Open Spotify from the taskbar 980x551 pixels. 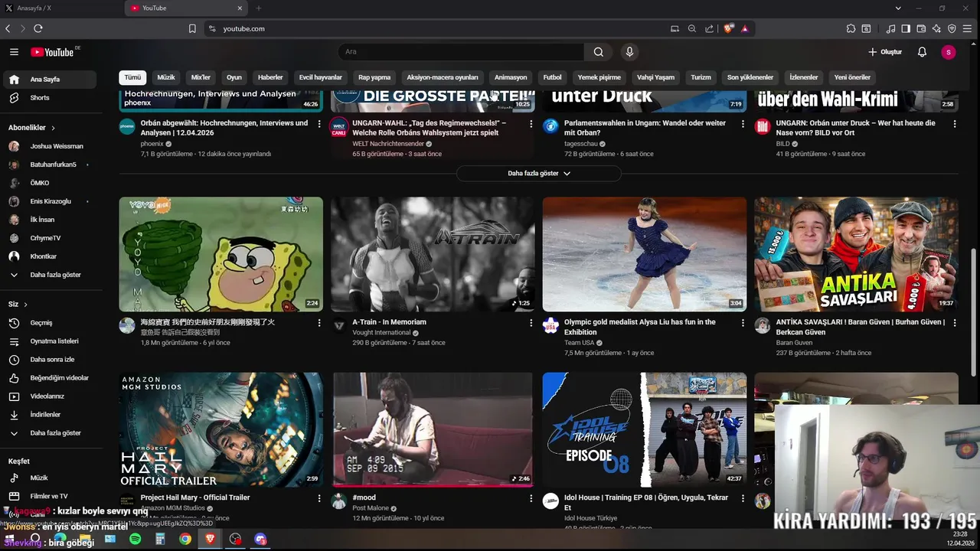click(x=135, y=539)
